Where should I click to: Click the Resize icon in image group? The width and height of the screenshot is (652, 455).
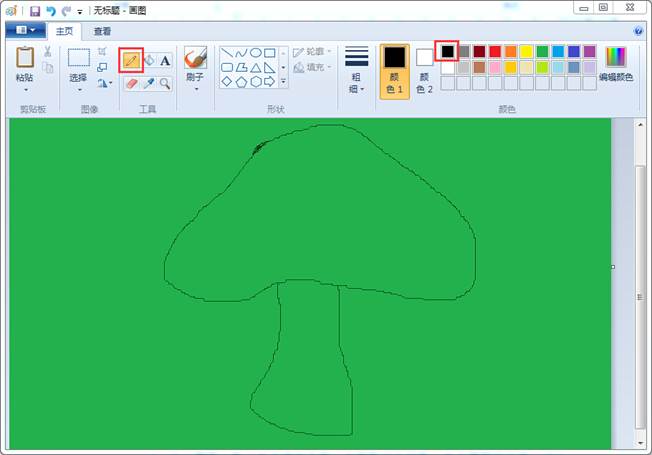(x=102, y=67)
